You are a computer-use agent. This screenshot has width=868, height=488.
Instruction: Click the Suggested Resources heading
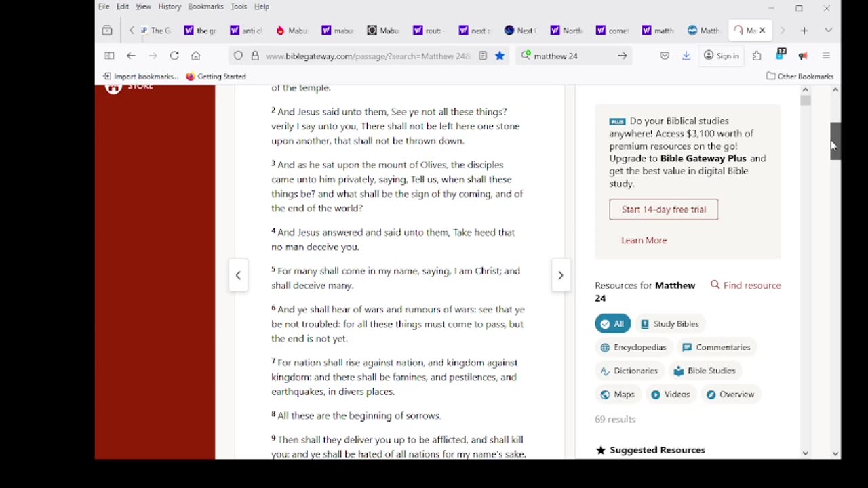click(x=657, y=450)
